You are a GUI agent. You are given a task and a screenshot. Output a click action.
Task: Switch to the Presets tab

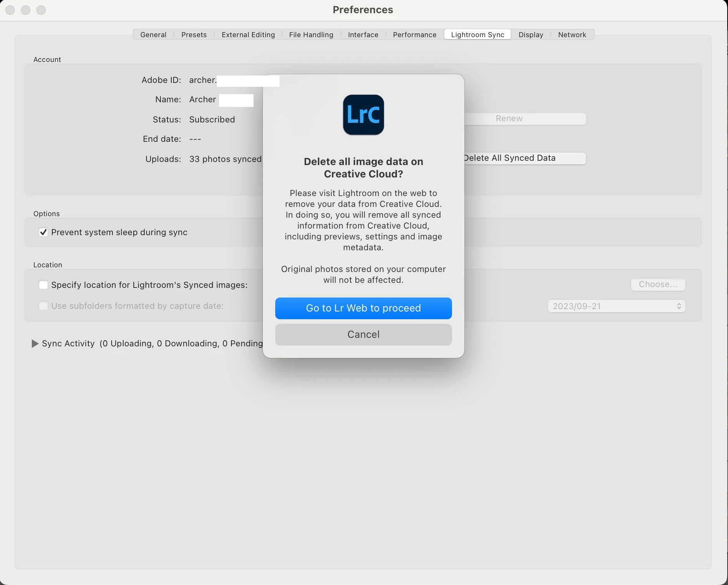[194, 34]
